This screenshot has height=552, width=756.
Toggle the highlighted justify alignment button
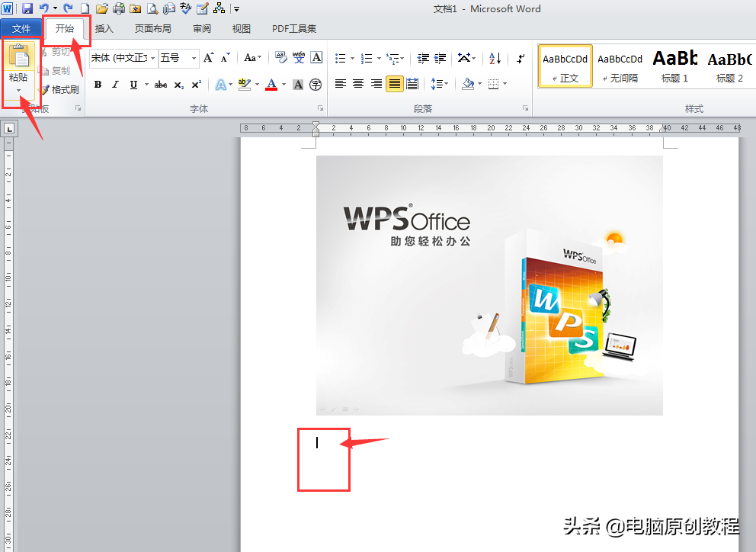click(x=395, y=84)
